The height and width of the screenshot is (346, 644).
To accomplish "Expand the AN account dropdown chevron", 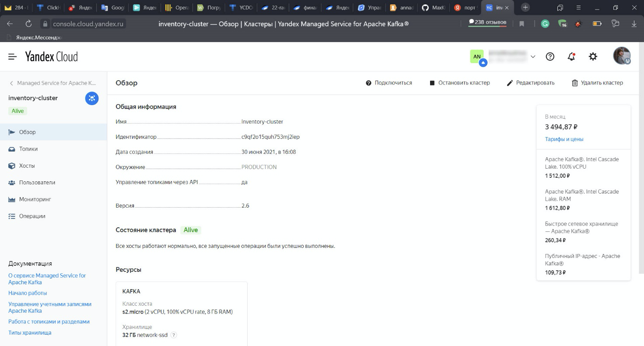I will (x=533, y=56).
